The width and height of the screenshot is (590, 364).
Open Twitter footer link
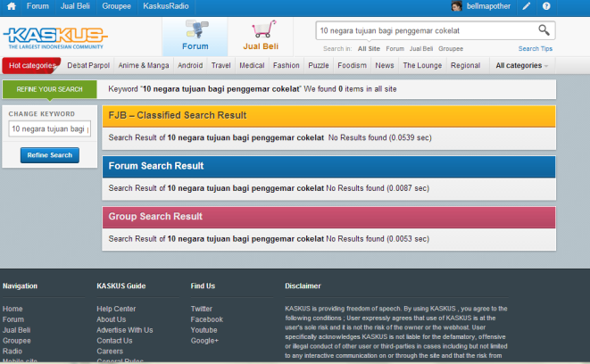pyautogui.click(x=202, y=309)
